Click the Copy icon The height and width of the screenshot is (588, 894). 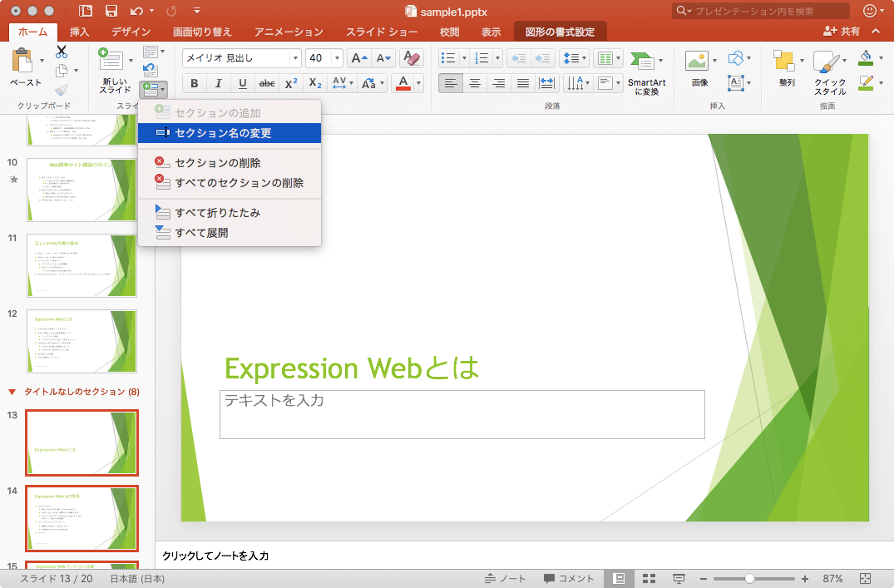click(x=62, y=71)
